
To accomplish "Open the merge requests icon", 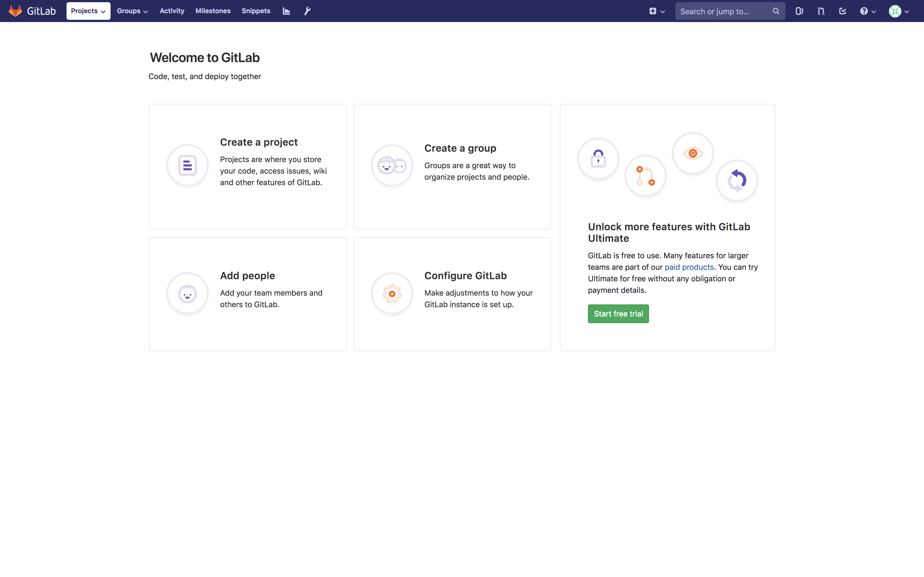I will pyautogui.click(x=821, y=11).
